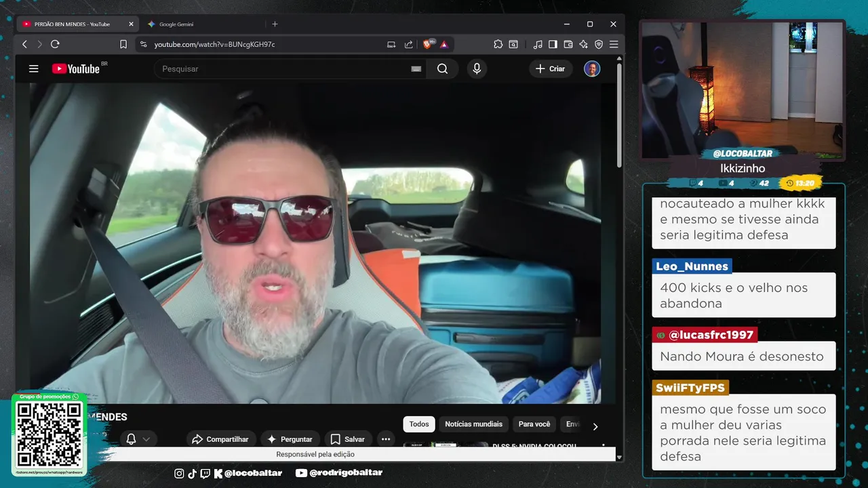
Task: Click the "400 kicks e o velho nos abandona" message
Action: point(743,296)
